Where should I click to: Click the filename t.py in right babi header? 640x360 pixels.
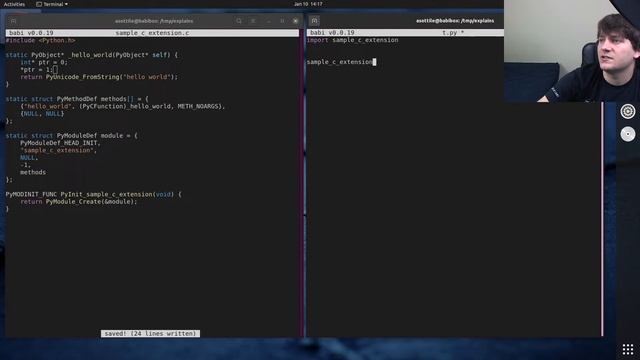pyautogui.click(x=449, y=33)
